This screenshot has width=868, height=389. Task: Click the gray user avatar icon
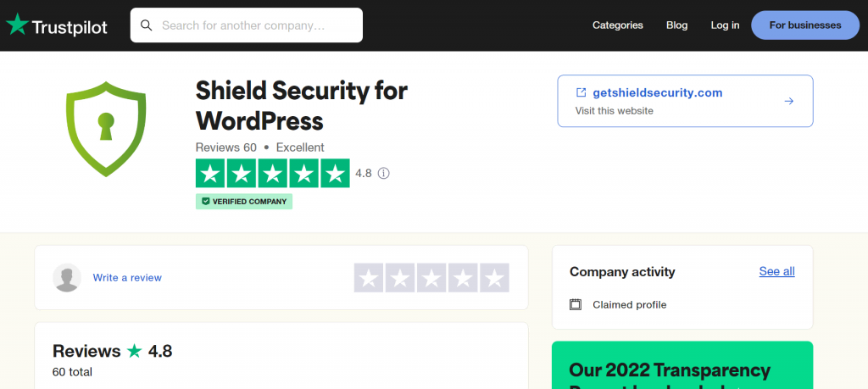tap(67, 278)
